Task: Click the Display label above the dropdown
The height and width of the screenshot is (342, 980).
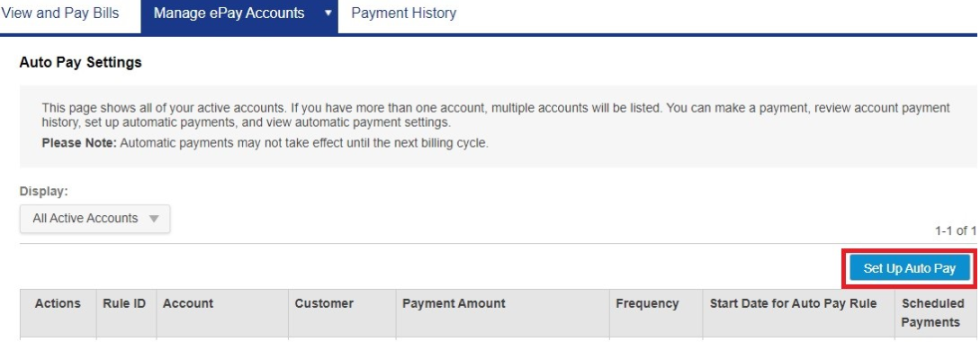Action: click(x=43, y=192)
